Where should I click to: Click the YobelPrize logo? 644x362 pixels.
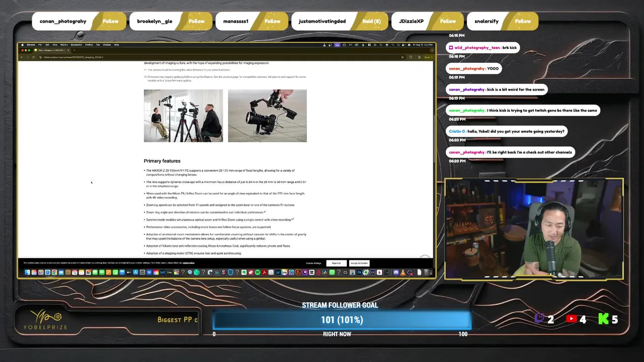(45, 320)
